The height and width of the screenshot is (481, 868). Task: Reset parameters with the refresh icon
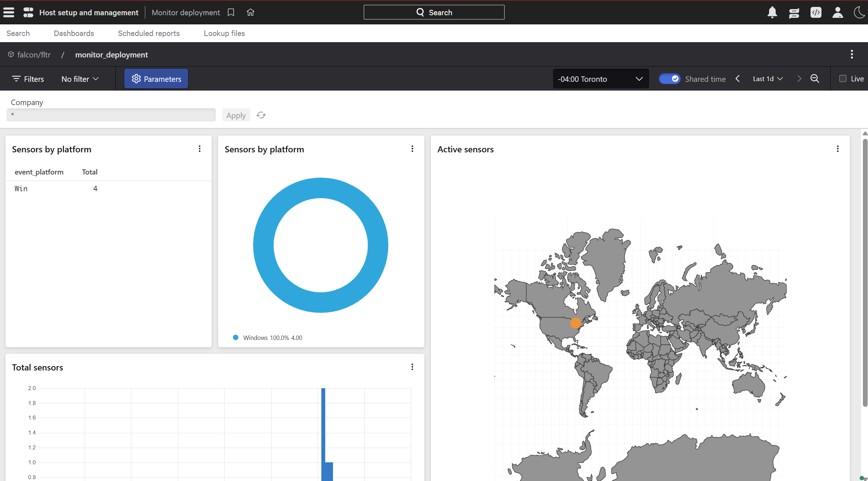(x=261, y=115)
